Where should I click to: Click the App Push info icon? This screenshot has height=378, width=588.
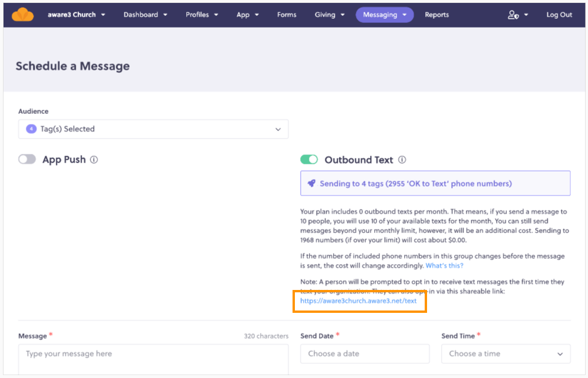(94, 160)
